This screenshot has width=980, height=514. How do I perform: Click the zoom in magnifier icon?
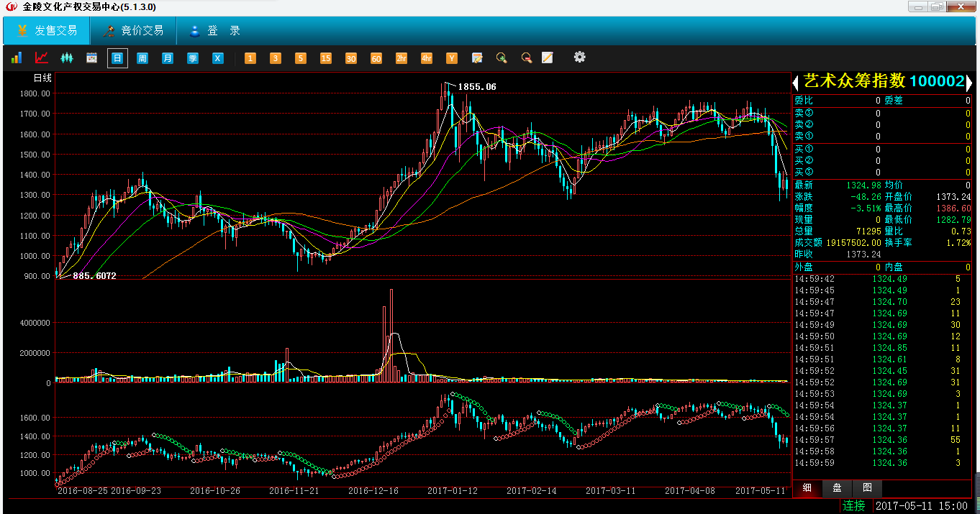pos(502,58)
